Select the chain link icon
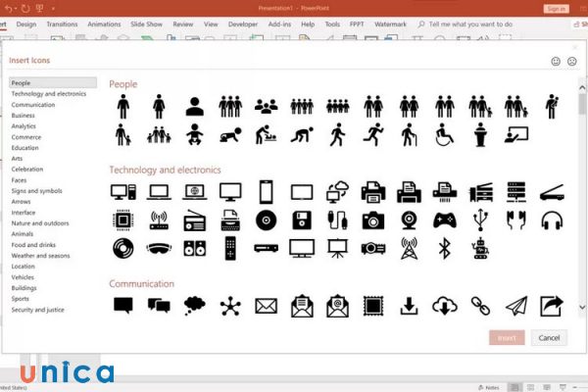Viewport: 588px width, 392px height. coord(480,307)
